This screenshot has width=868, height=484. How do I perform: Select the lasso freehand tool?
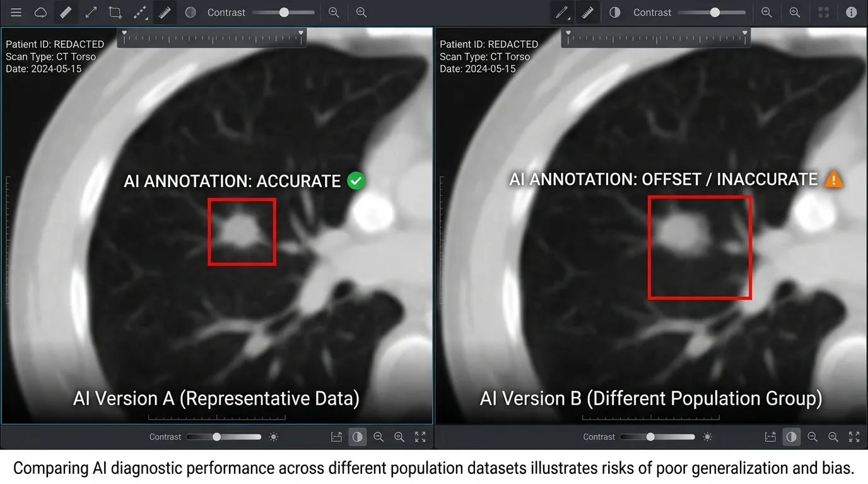[x=40, y=13]
